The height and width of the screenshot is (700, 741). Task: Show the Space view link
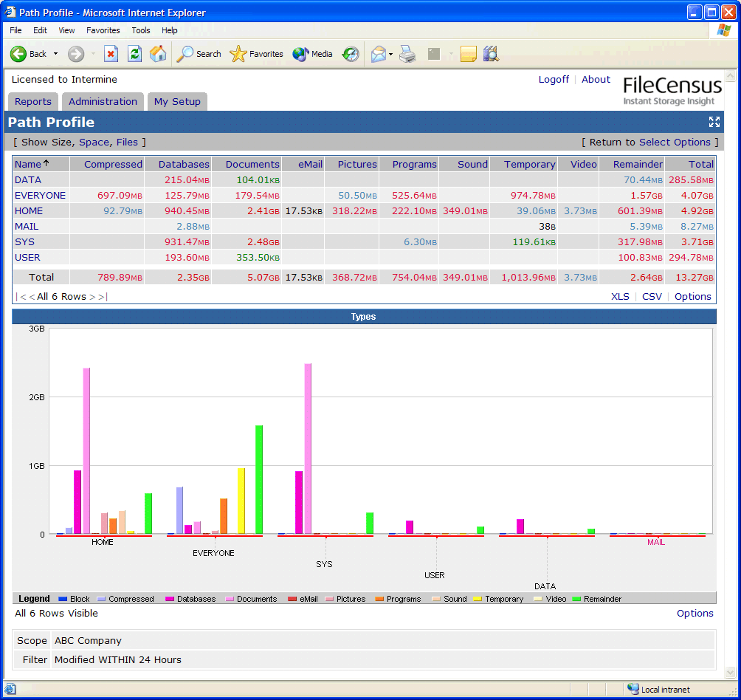coord(94,143)
